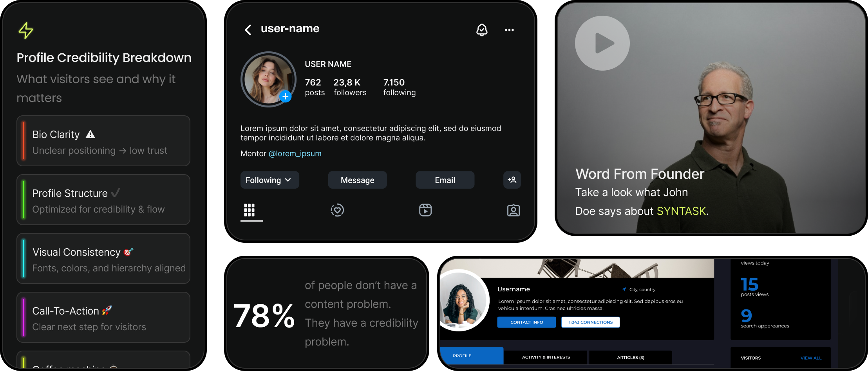
Task: Select the heart favorites tab icon
Action: click(337, 210)
